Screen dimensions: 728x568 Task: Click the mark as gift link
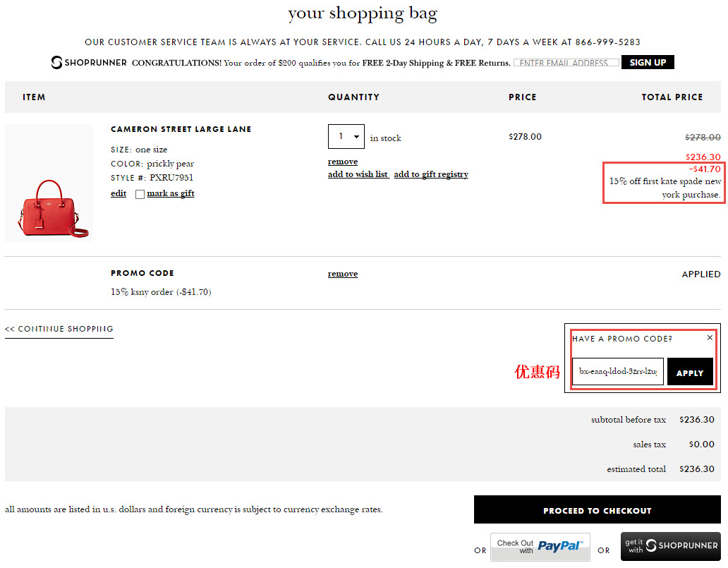click(171, 193)
